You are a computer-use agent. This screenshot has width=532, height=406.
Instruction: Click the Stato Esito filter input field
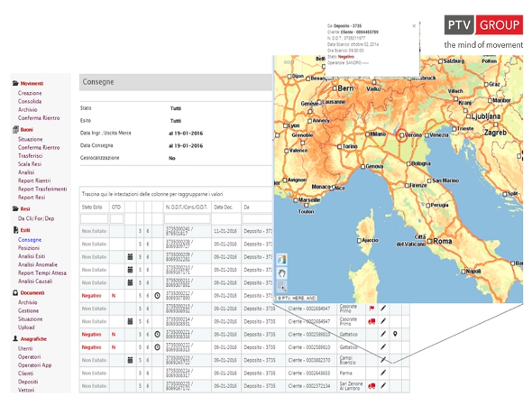click(x=94, y=218)
